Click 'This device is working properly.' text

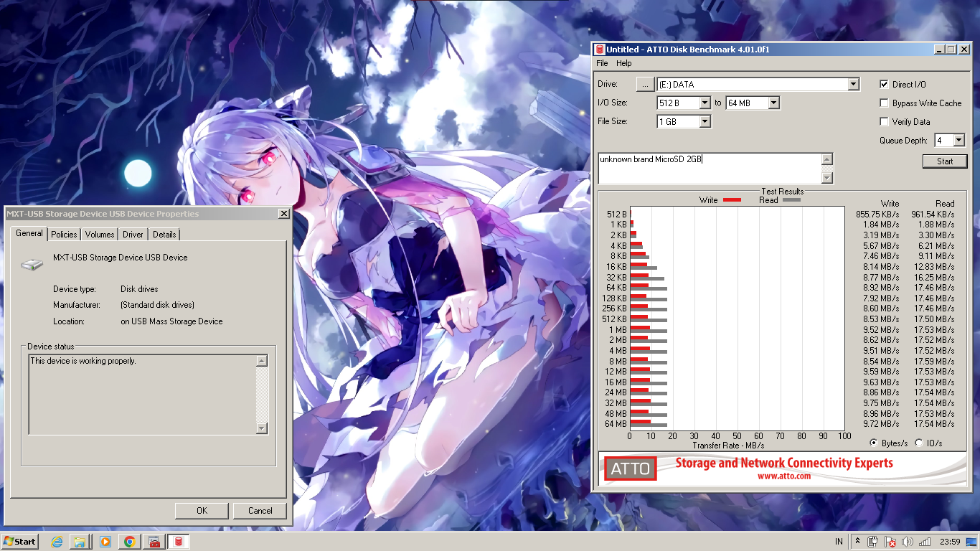tap(83, 361)
